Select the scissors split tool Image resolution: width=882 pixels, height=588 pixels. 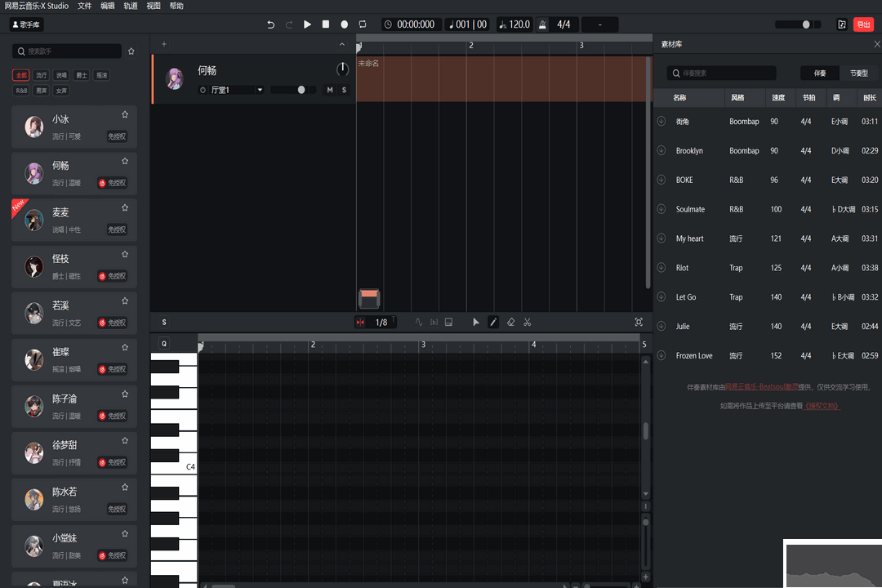click(528, 322)
